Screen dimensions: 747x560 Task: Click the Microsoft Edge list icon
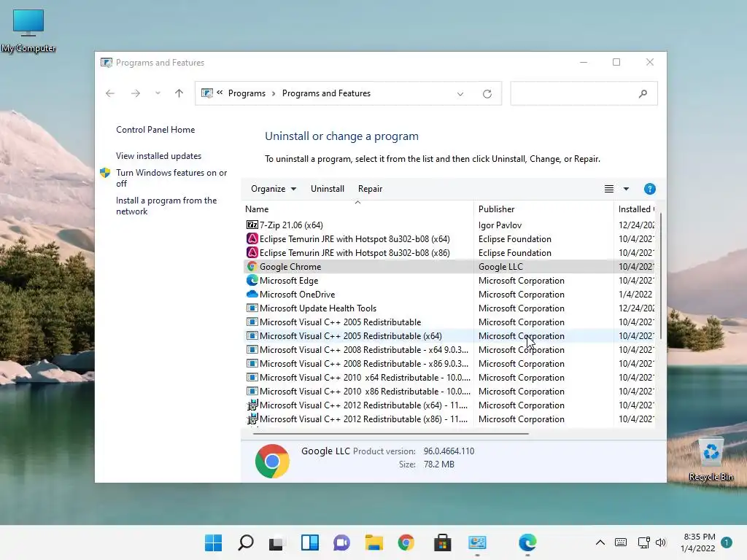252,281
